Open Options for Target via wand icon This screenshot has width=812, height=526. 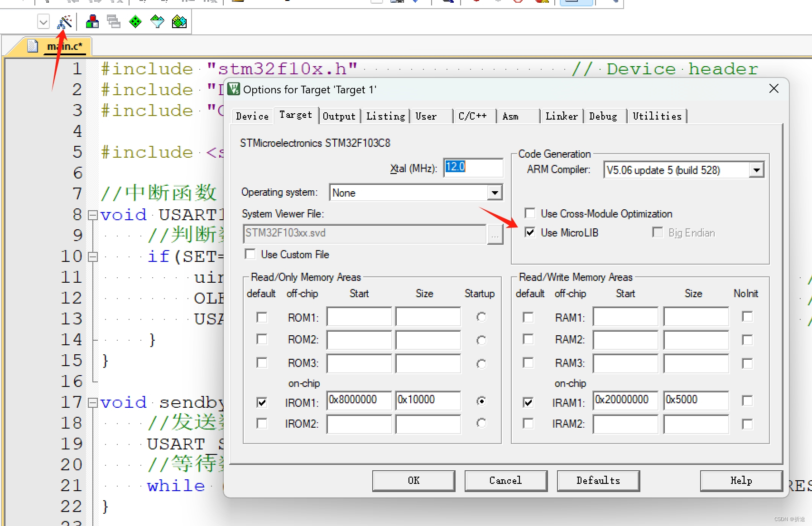[x=64, y=21]
